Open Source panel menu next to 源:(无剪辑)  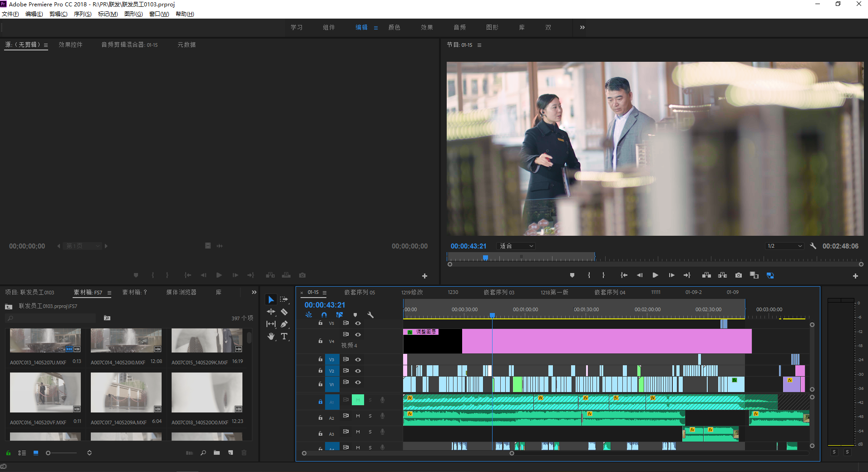[x=46, y=45]
